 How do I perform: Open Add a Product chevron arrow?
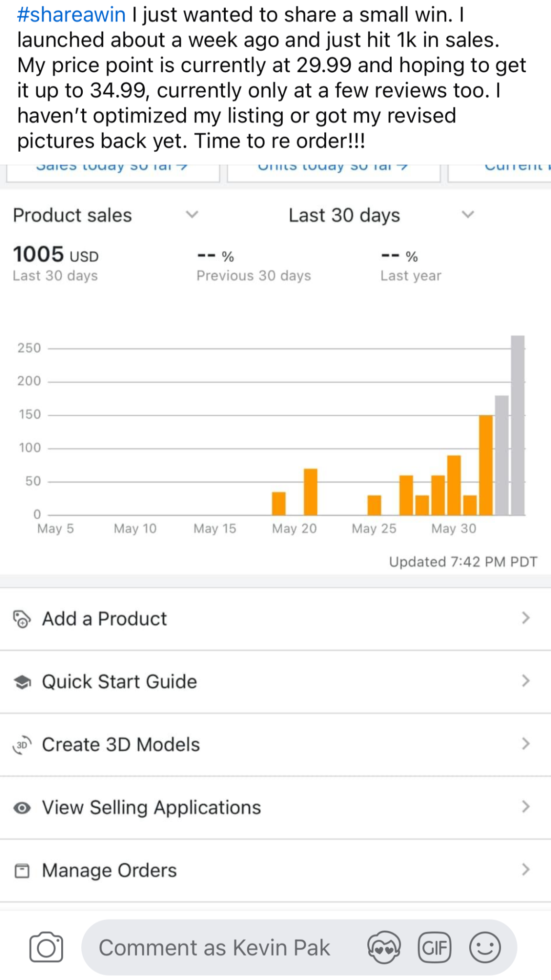(x=526, y=618)
